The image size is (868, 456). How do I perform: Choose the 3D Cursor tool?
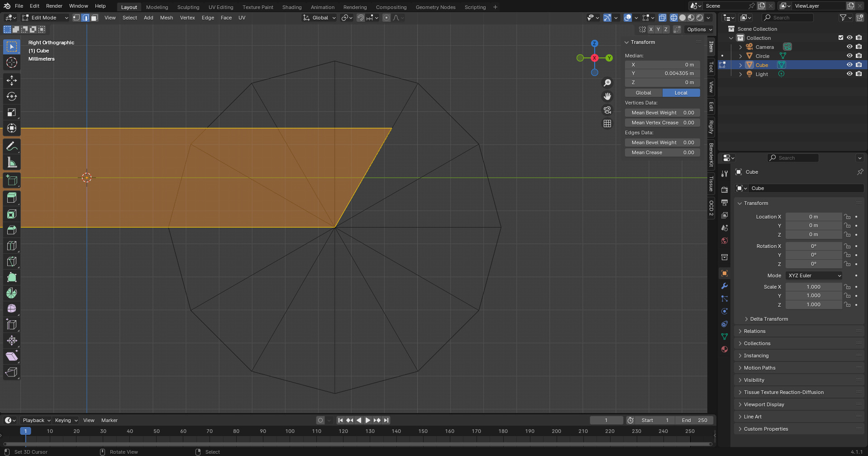tap(12, 62)
